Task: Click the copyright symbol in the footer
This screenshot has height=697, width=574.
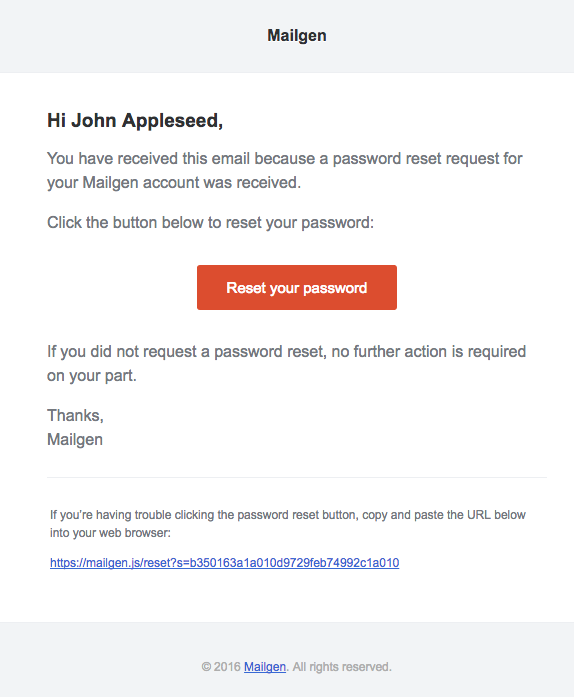Action: tap(206, 667)
